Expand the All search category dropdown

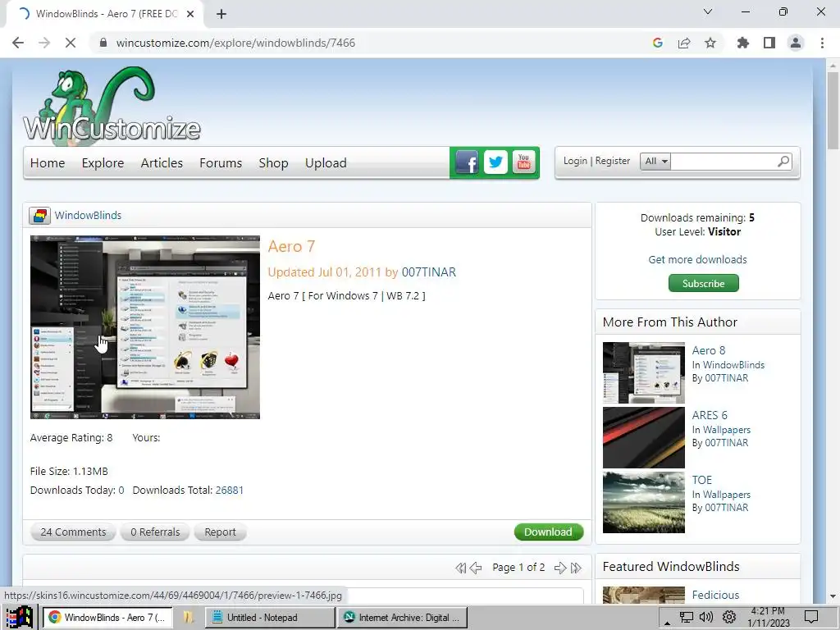655,161
